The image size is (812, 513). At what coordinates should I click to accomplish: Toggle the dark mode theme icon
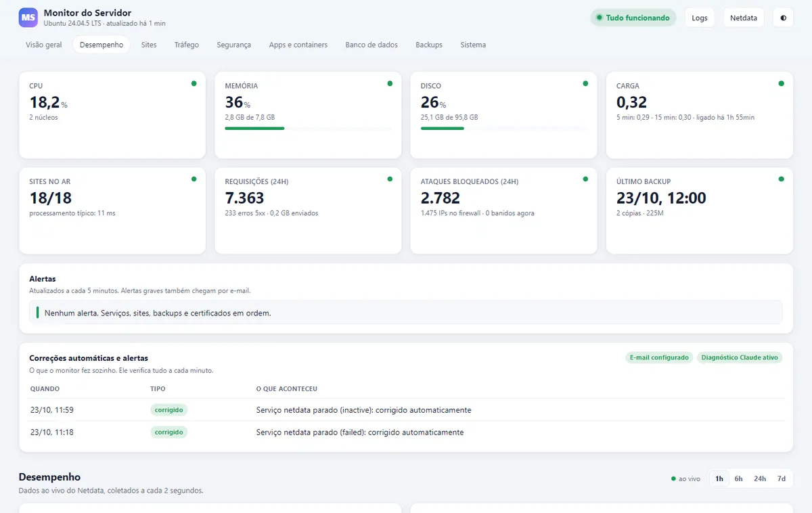click(783, 18)
